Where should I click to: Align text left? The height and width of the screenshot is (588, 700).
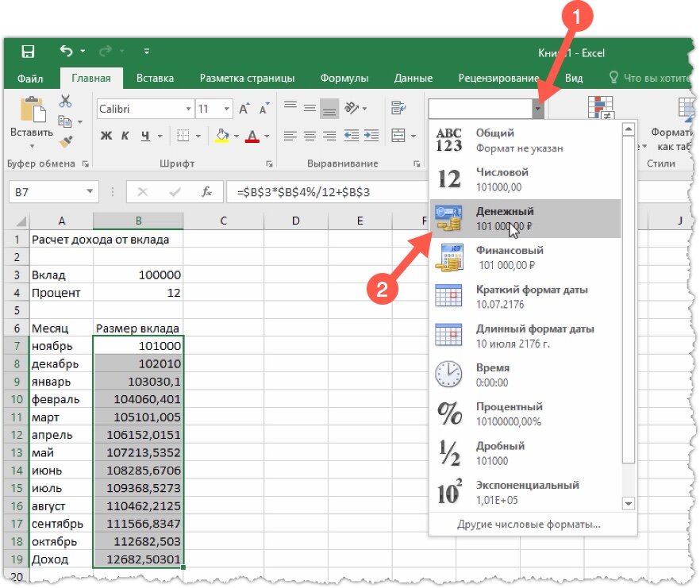(290, 135)
